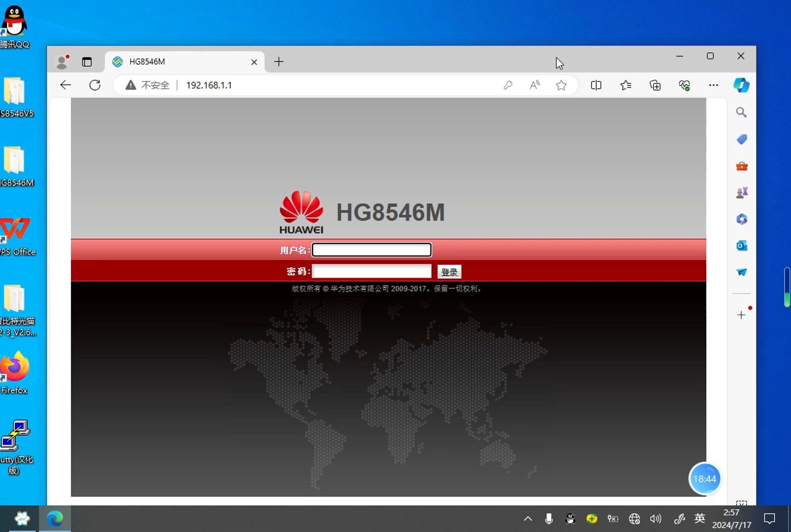This screenshot has width=791, height=532.
Task: Click the Edge taskbar icon
Action: 55,519
